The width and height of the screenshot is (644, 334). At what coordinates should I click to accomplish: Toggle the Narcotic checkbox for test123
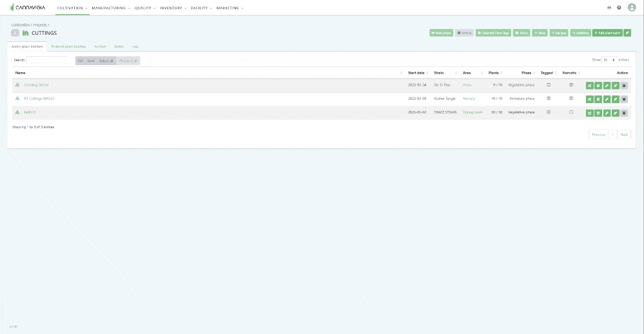coord(571,112)
